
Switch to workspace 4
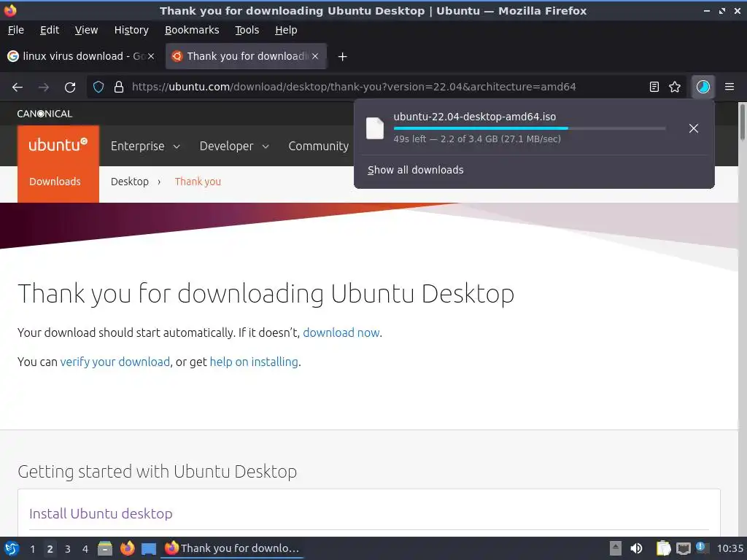pyautogui.click(x=85, y=549)
